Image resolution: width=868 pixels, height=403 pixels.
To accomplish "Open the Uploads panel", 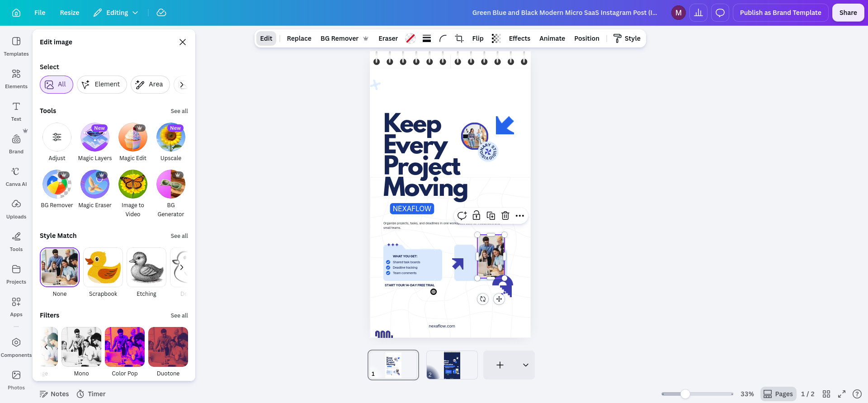I will [x=16, y=209].
